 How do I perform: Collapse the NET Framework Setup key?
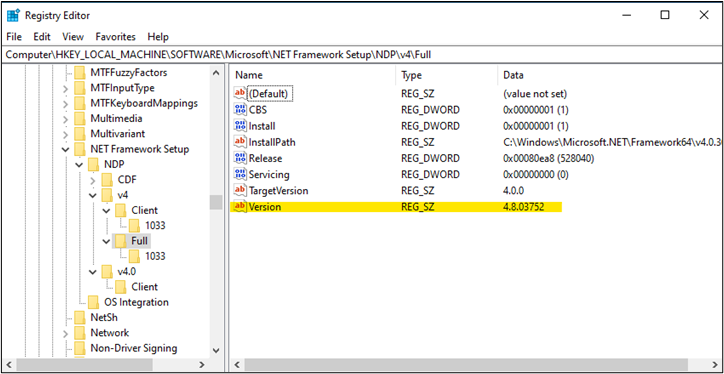tap(65, 150)
